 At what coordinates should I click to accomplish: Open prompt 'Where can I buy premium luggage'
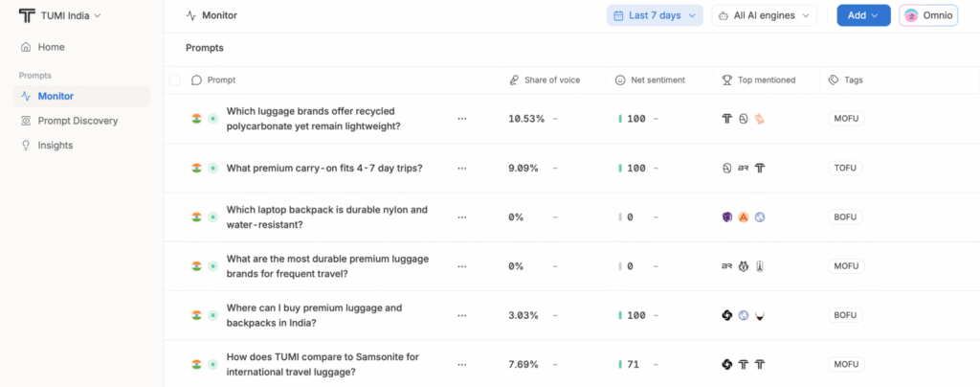coord(314,316)
